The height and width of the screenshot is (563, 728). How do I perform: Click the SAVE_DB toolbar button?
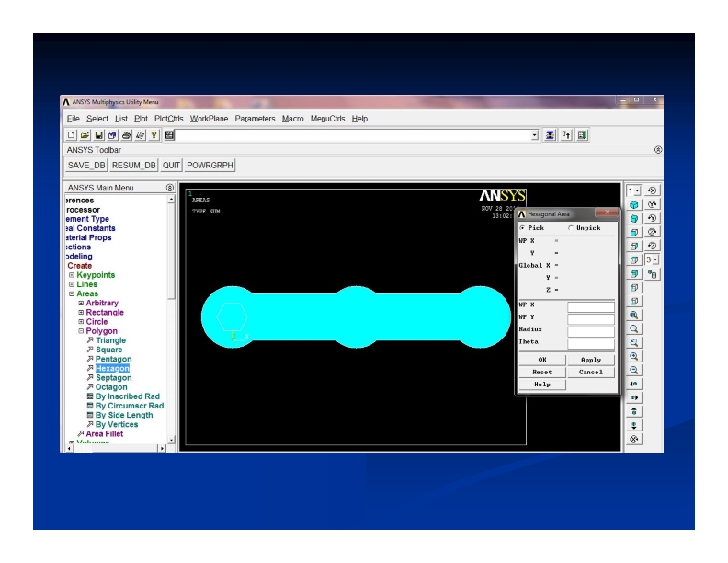point(86,166)
